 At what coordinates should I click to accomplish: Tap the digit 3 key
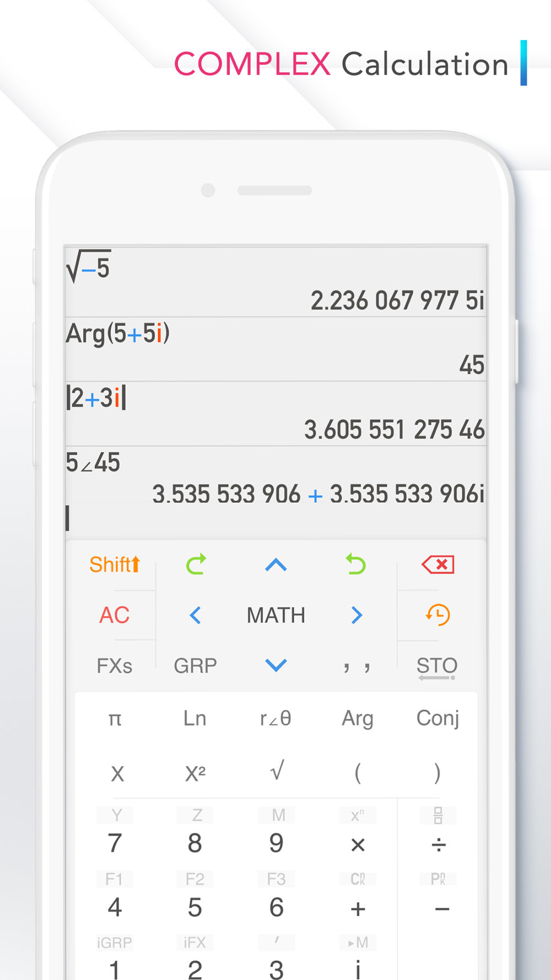pyautogui.click(x=277, y=970)
